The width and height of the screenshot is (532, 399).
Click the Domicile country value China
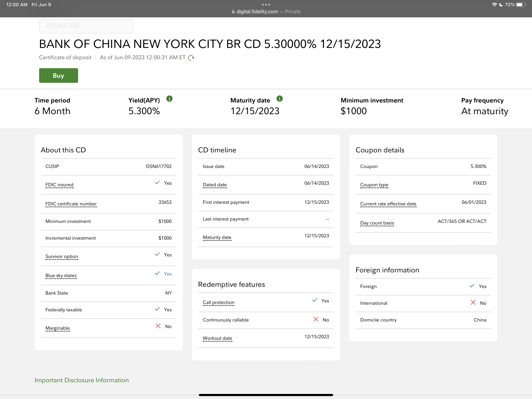(480, 320)
